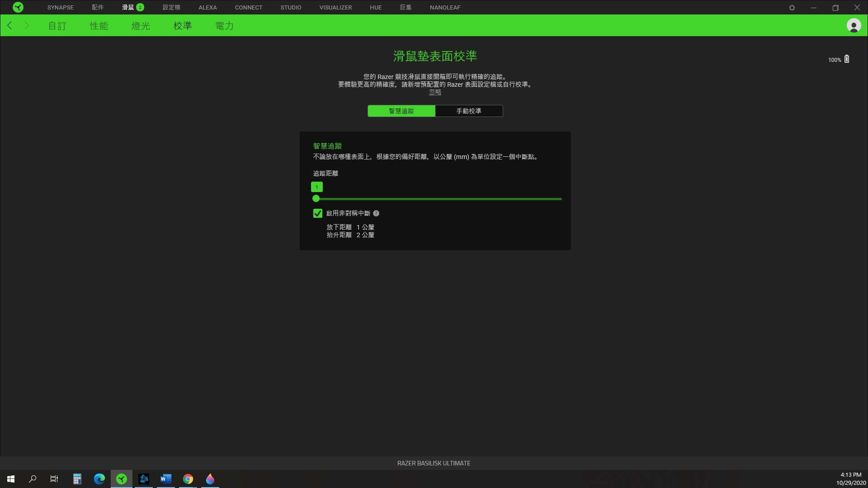Open the 滑鼠 top tab
868x488 pixels.
tap(128, 7)
